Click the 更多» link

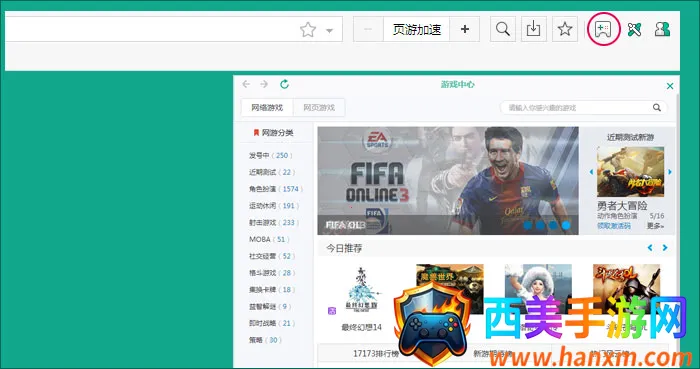tap(655, 226)
